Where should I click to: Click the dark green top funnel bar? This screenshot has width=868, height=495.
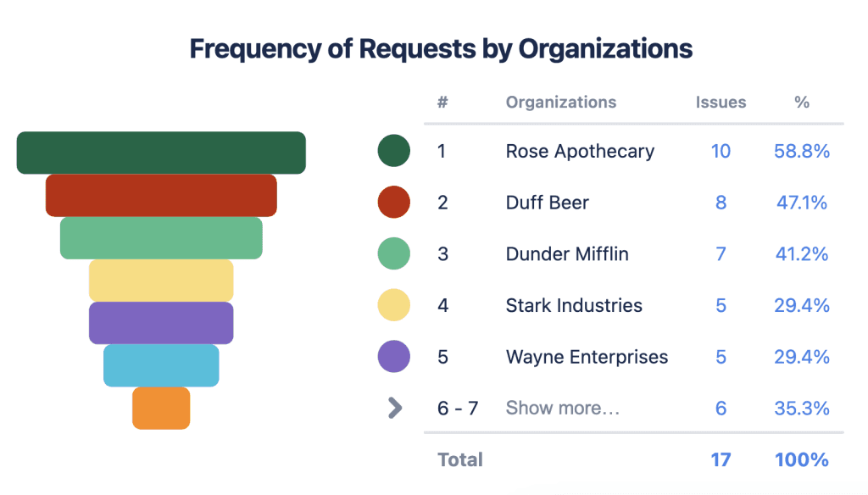click(x=161, y=153)
